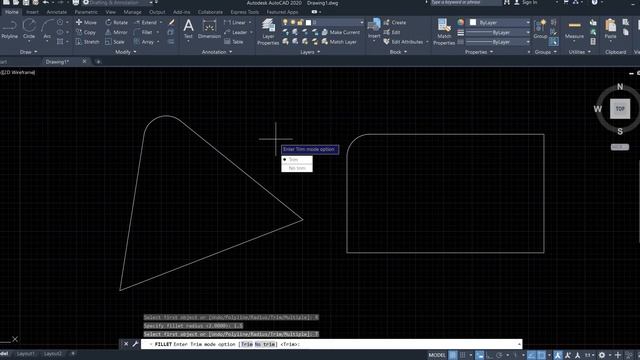Image resolution: width=640 pixels, height=360 pixels.
Task: Open Match Properties tool
Action: 444,32
